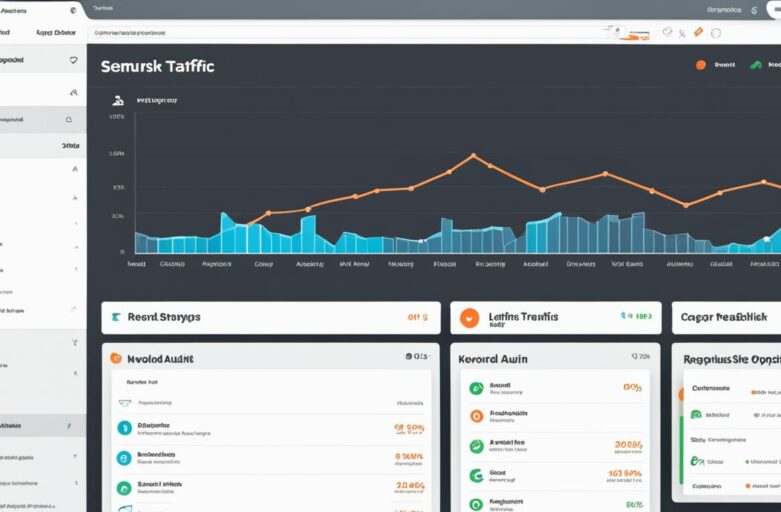Image resolution: width=781 pixels, height=512 pixels.
Task: Click the Semursk Taffic heading
Action: pos(157,66)
